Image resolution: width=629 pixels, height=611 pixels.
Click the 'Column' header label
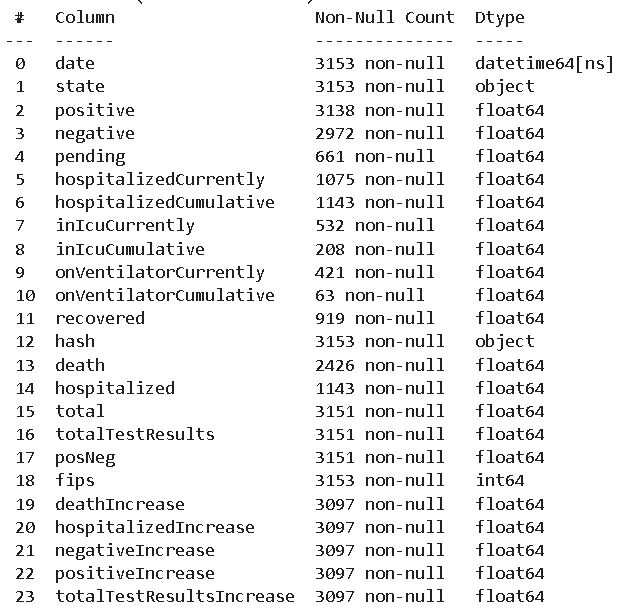85,17
